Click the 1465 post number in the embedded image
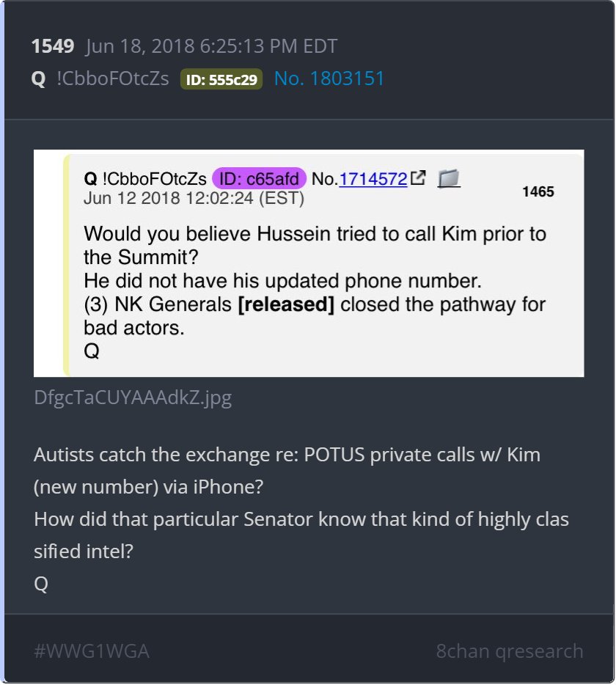616x685 pixels. (538, 191)
